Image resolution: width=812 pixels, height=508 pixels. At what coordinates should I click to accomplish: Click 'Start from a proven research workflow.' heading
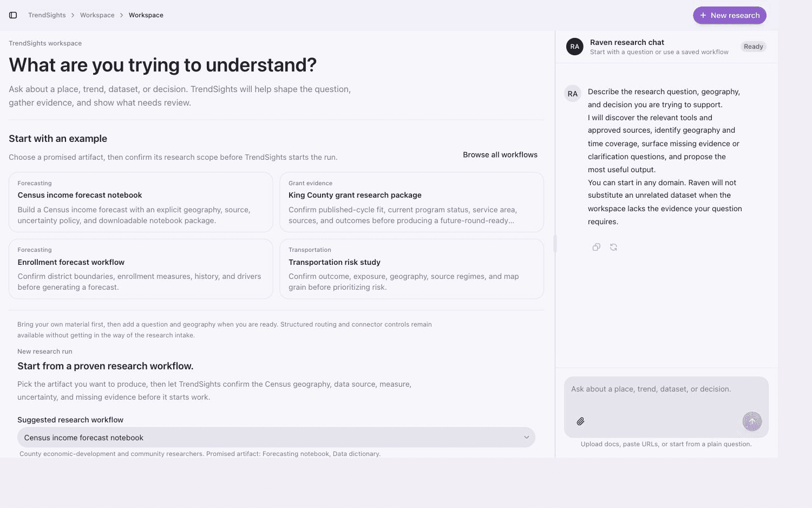click(x=106, y=366)
